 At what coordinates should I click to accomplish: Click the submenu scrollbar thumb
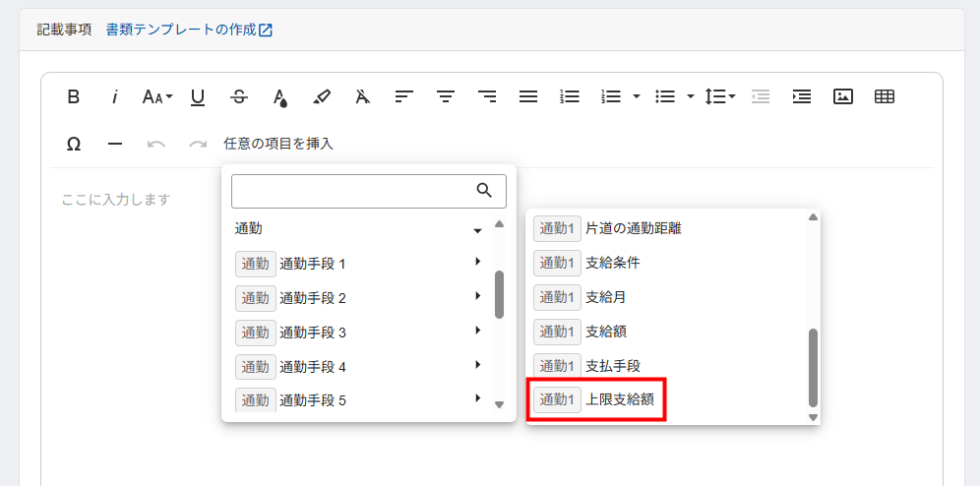tap(813, 367)
